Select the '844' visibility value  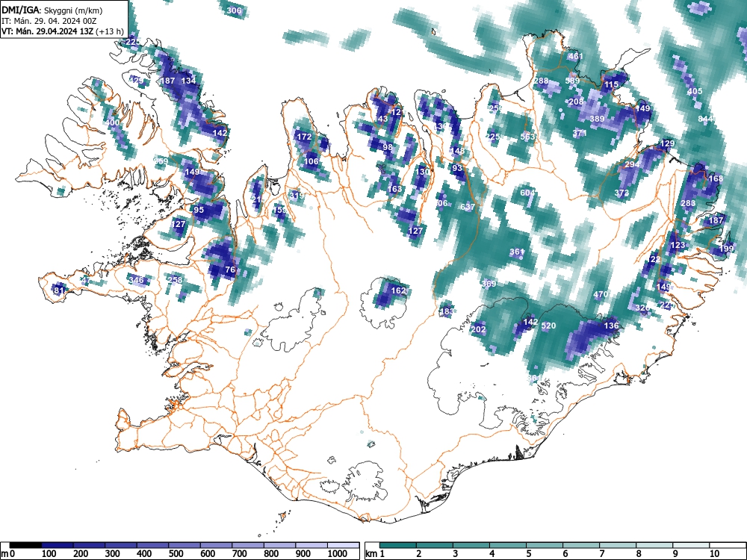tap(706, 119)
